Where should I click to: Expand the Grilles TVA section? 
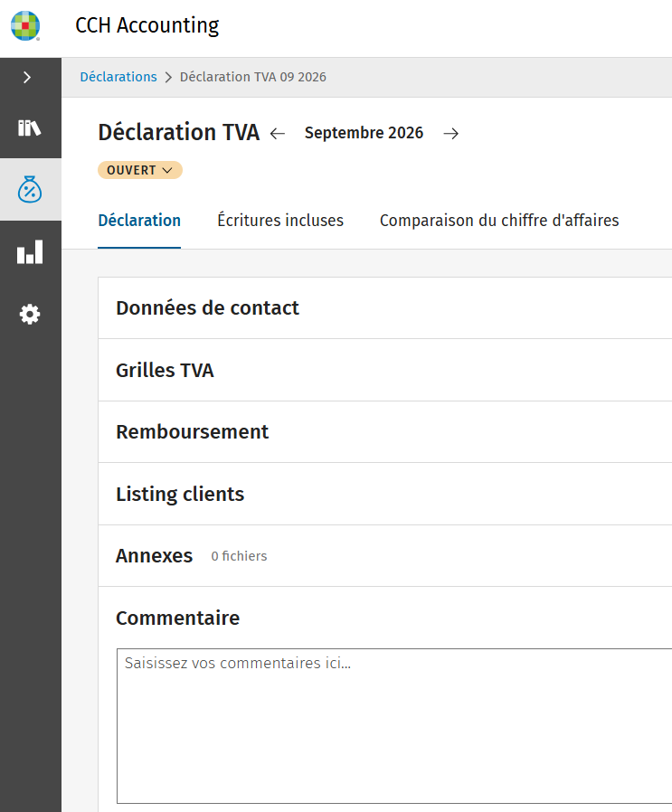(x=385, y=370)
